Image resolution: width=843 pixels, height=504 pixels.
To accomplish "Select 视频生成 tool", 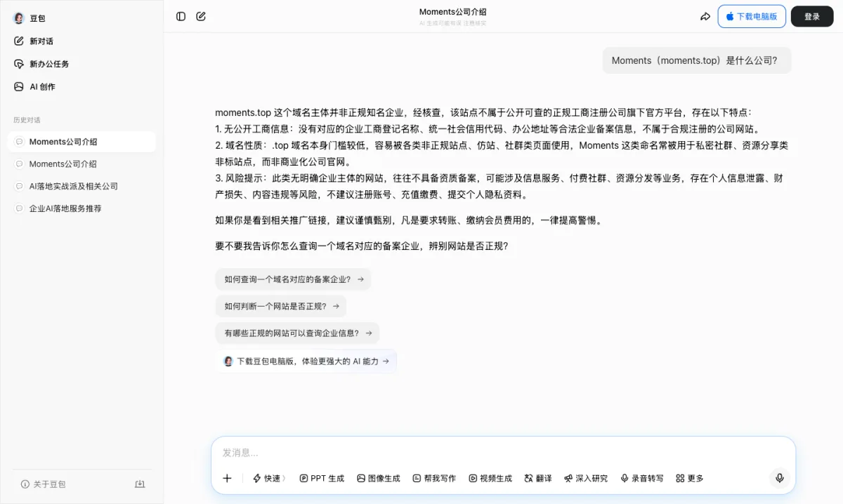I will tap(490, 478).
